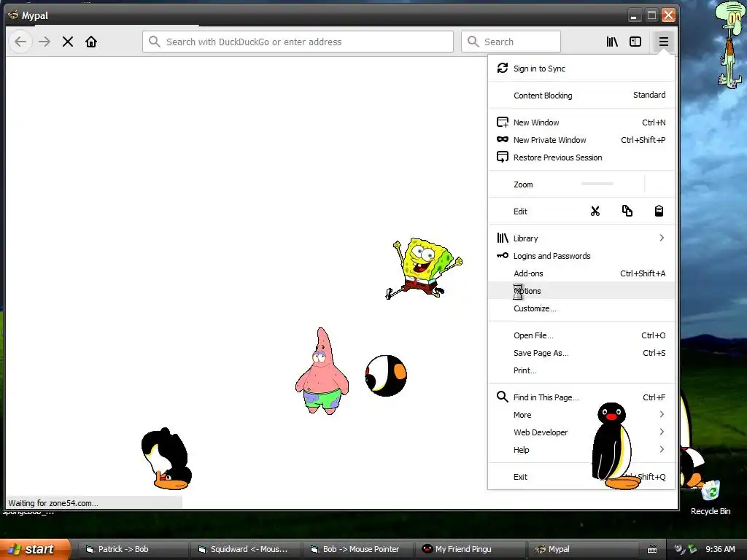Select Save Page As...
Viewport: 747px width, 560px height.
pos(581,353)
